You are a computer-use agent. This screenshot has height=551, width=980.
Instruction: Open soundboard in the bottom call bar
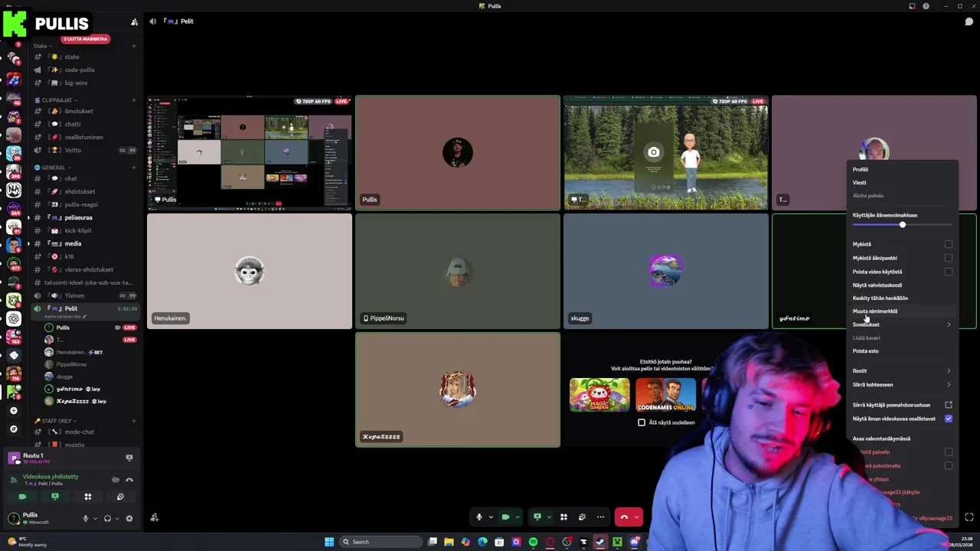pyautogui.click(x=582, y=517)
